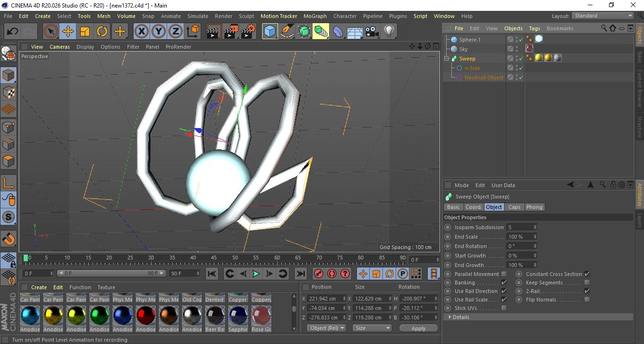Enable Parallel Movement checkbox
The image size is (644, 344).
(504, 274)
